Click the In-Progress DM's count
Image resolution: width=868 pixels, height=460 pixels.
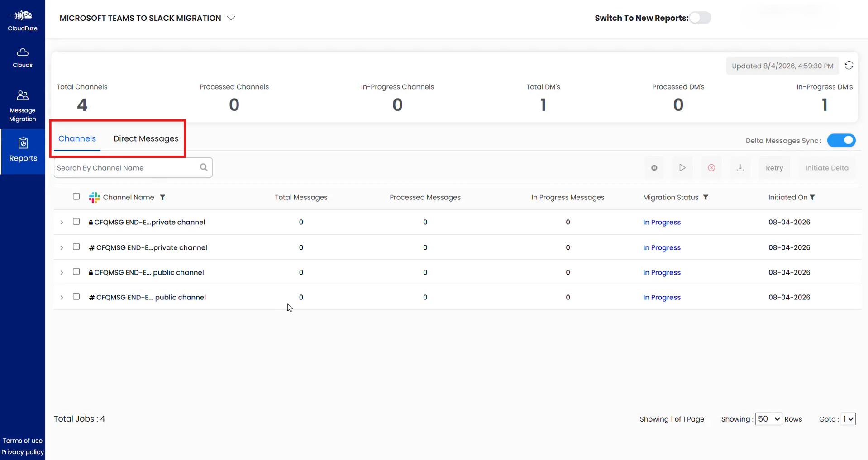click(x=825, y=105)
